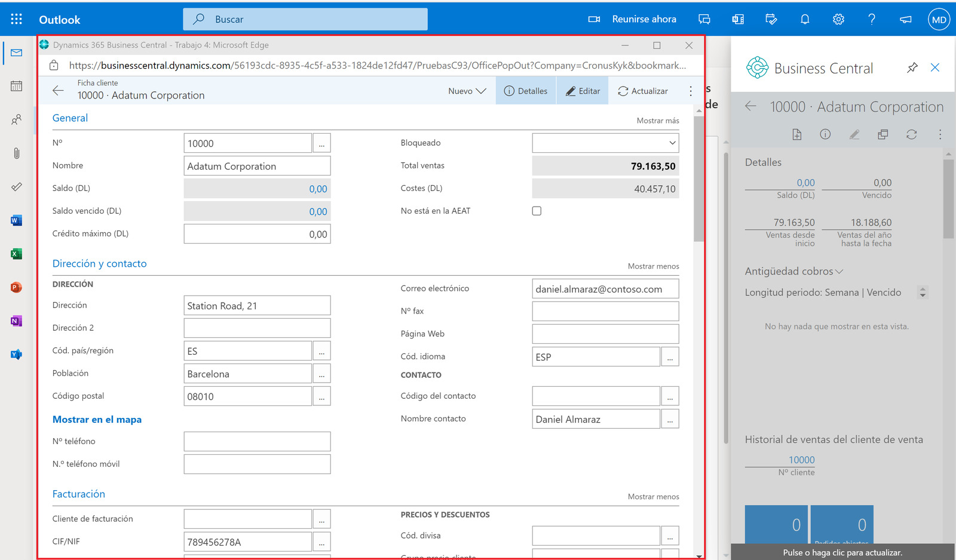This screenshot has width=956, height=560.
Task: Launch PowerPoint from the Outlook sidebar
Action: [x=17, y=287]
